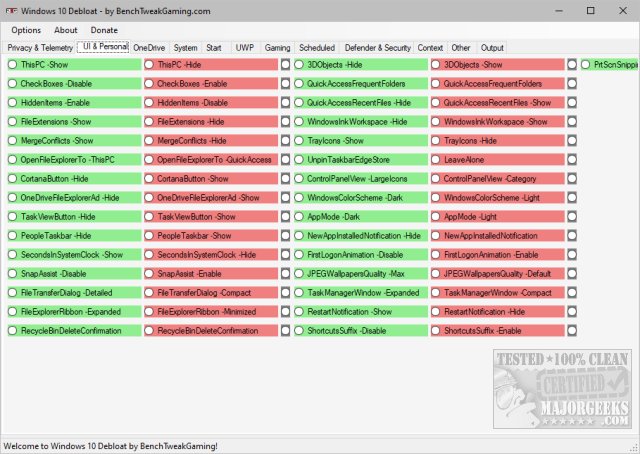Select HiddenItems -Enable radio button
The width and height of the screenshot is (640, 454).
tap(74, 102)
